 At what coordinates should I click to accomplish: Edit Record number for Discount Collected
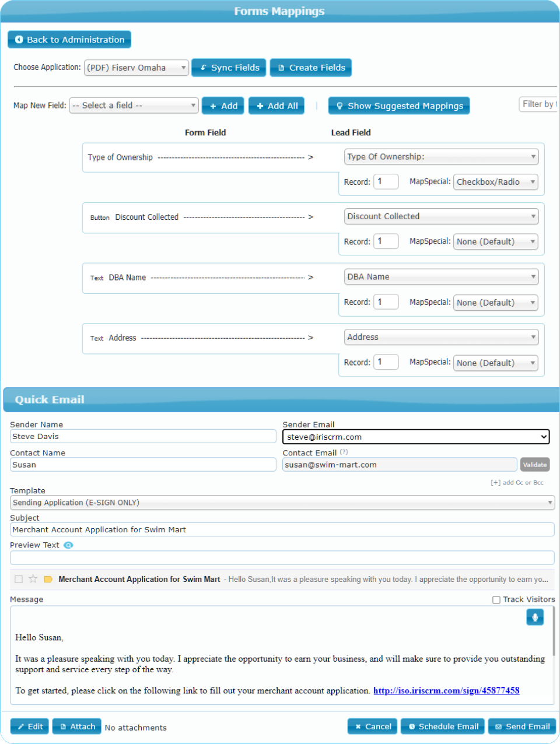(386, 241)
